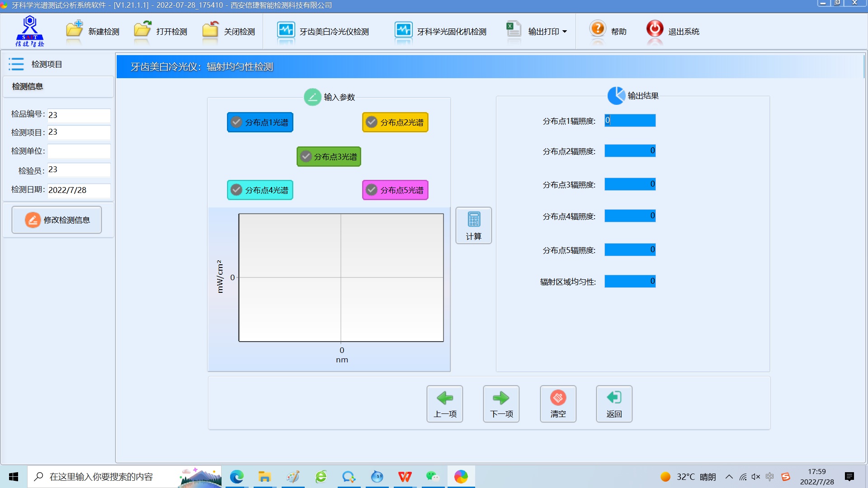Click the red 退出系统 power icon

(654, 29)
